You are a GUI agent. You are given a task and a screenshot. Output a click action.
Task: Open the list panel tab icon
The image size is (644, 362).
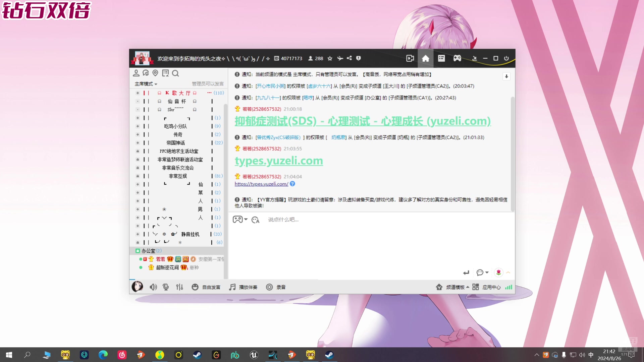point(441,58)
